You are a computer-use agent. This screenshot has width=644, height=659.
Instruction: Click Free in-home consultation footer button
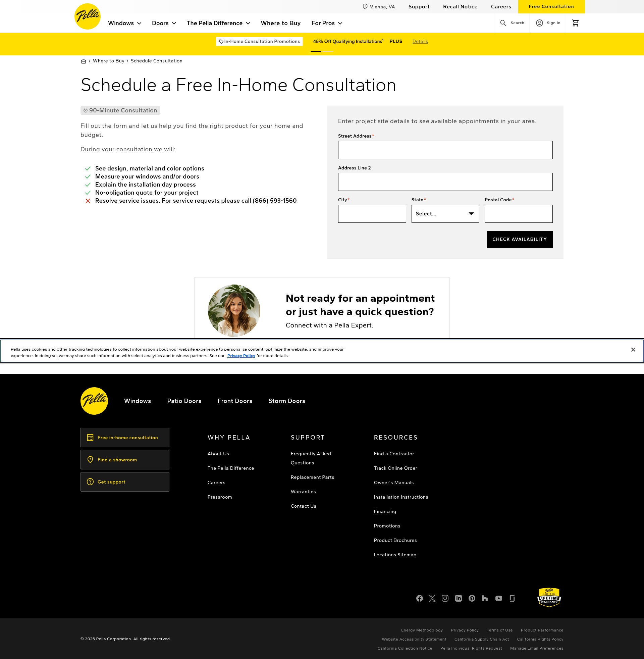[x=125, y=438]
